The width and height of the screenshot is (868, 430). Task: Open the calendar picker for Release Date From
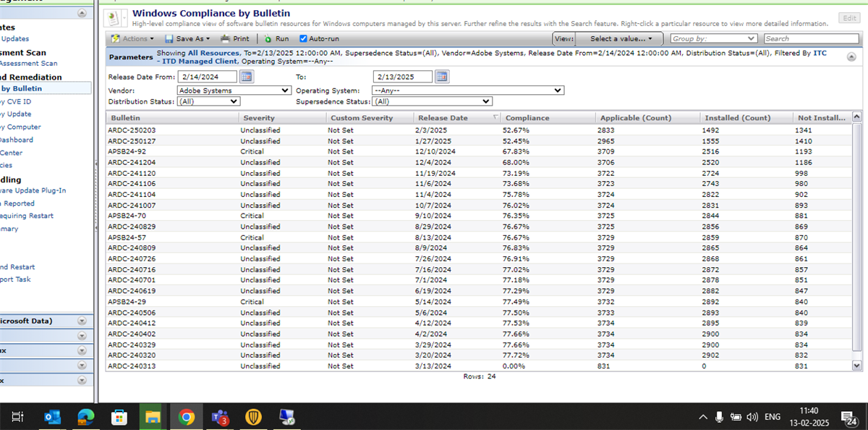pyautogui.click(x=246, y=77)
